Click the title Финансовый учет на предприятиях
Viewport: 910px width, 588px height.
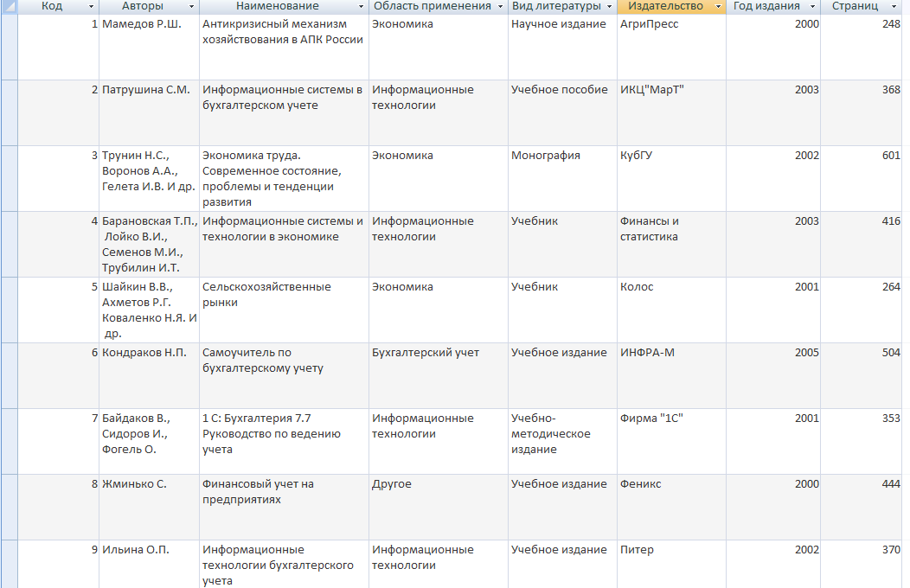click(284, 508)
